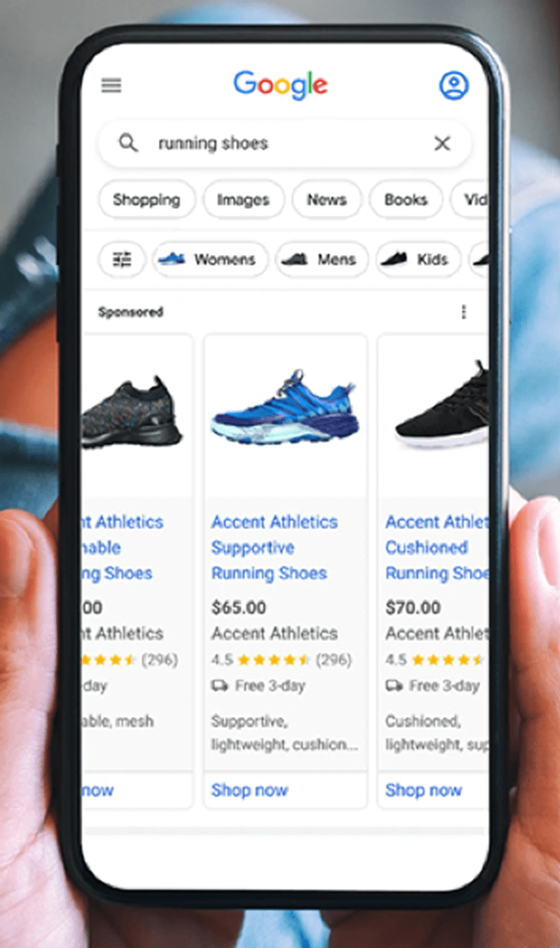Image resolution: width=560 pixels, height=948 pixels.
Task: Click the running shoes search field
Action: pyautogui.click(x=285, y=144)
